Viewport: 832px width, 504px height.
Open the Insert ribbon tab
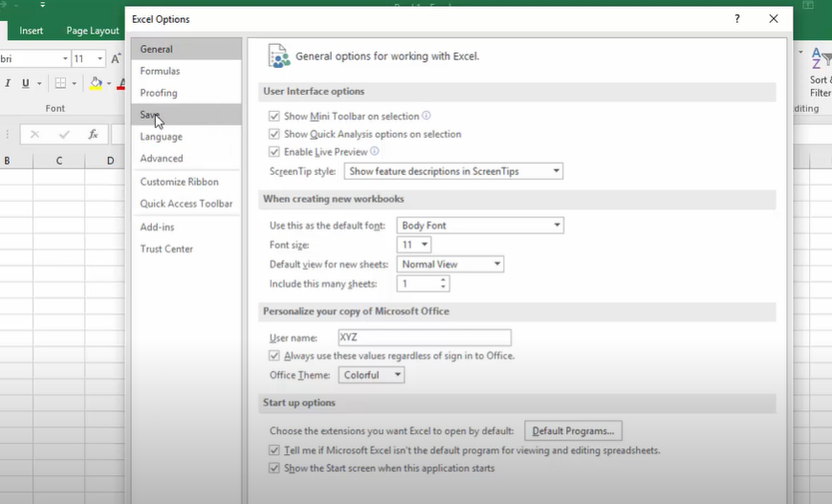(x=31, y=31)
